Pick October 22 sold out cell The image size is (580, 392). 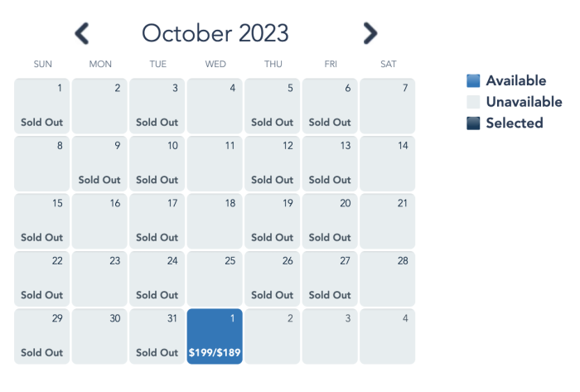coord(41,278)
